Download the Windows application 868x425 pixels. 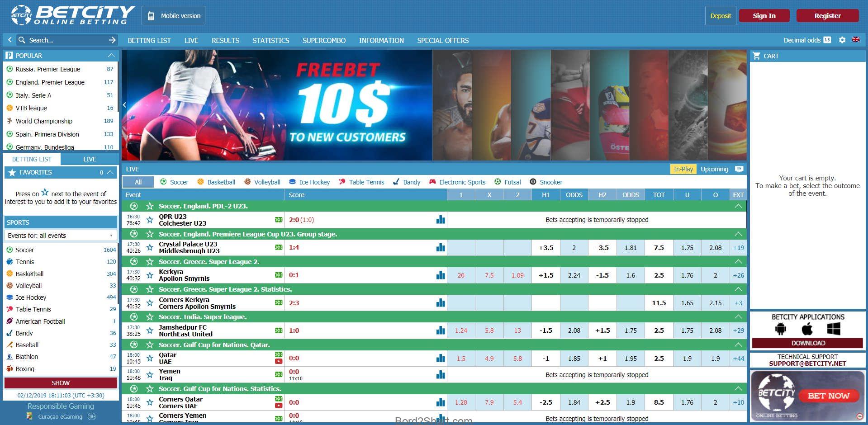(x=834, y=329)
